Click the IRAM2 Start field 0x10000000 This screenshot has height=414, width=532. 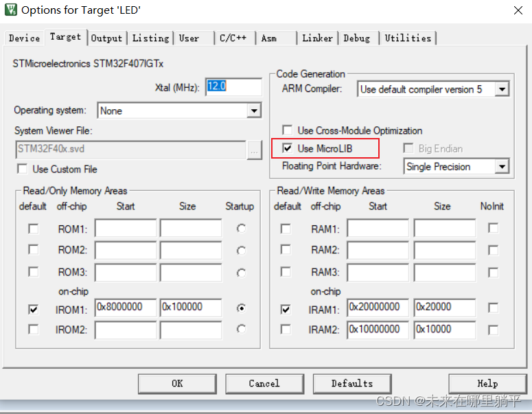click(x=378, y=330)
